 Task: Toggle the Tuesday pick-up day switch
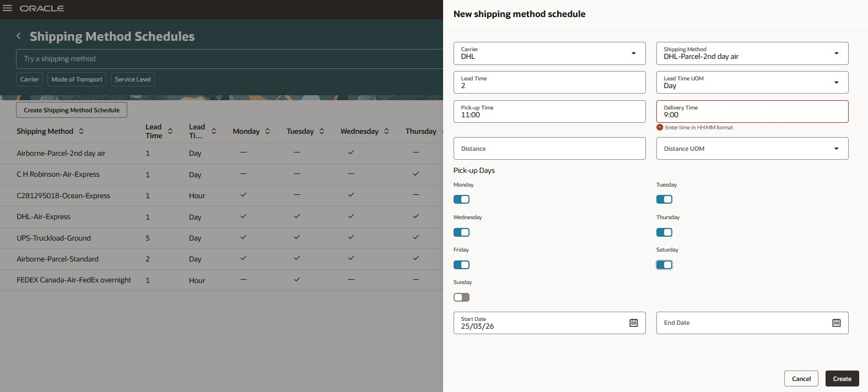pyautogui.click(x=664, y=199)
